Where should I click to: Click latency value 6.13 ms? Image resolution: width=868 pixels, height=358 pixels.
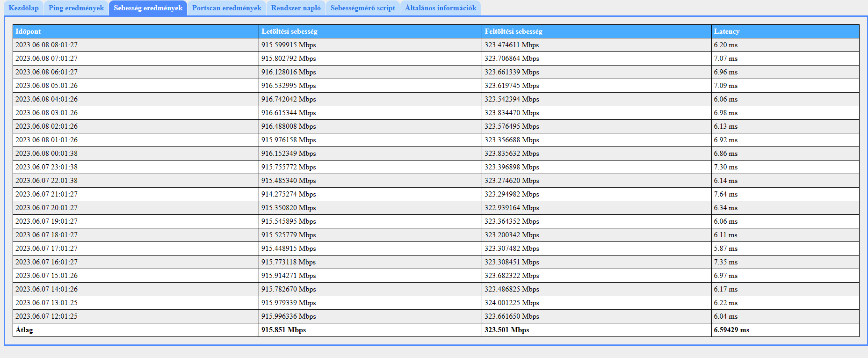click(726, 126)
